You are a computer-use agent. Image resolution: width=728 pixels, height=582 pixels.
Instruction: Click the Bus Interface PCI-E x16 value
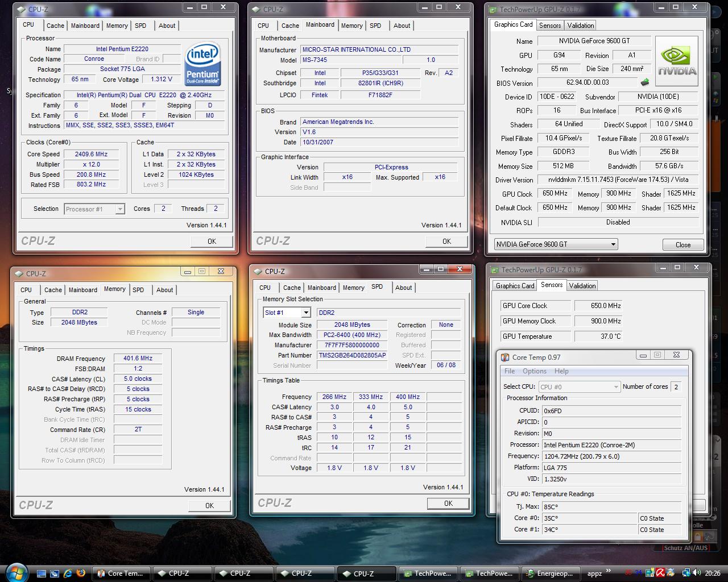click(658, 110)
